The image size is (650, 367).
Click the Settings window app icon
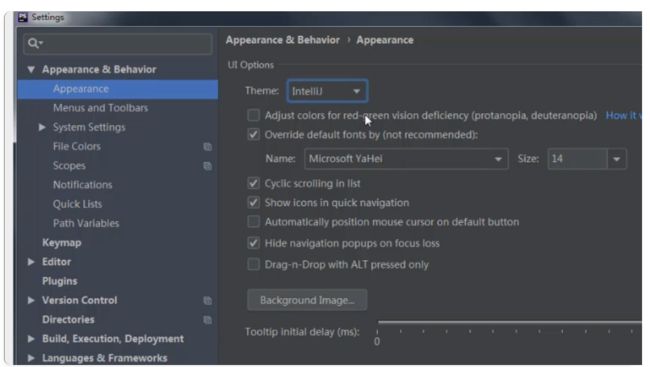point(23,17)
